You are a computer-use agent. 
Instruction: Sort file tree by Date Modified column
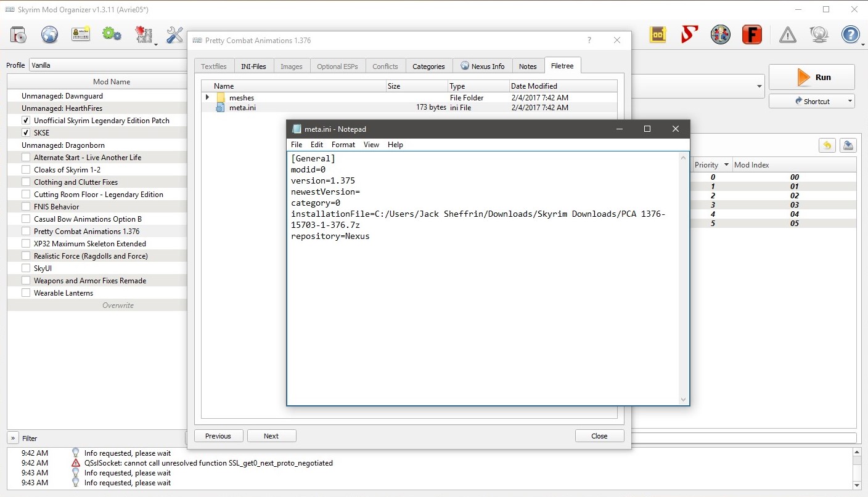(563, 86)
